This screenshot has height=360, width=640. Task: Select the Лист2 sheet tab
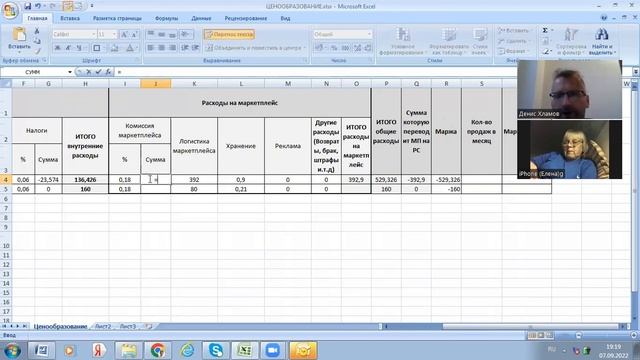click(x=103, y=327)
